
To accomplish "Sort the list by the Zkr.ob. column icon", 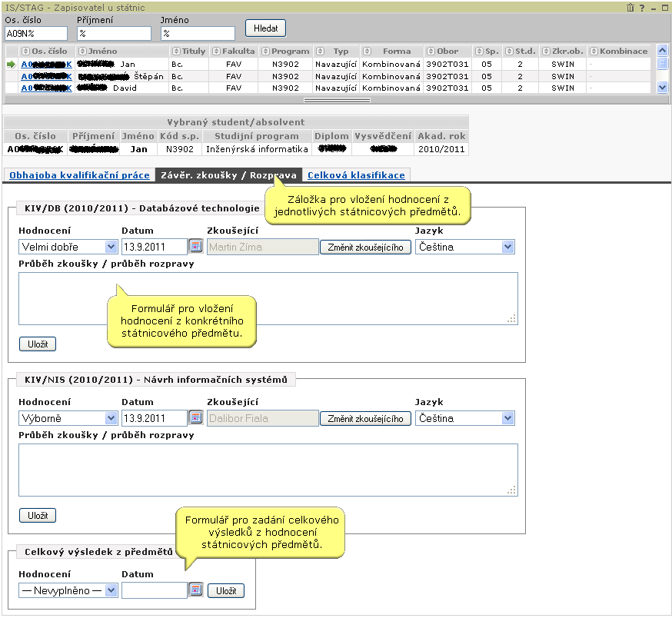I will click(547, 51).
